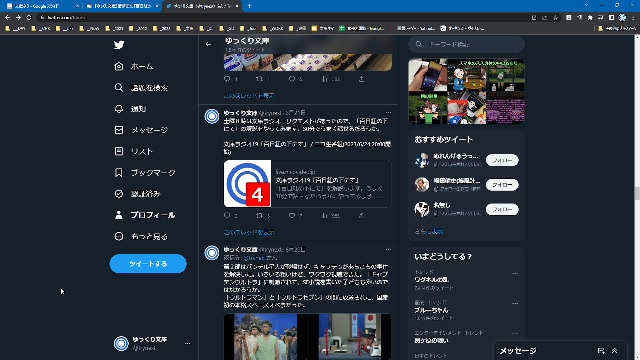Reply to the tweet with the cropped photo
Screen dimensions: 640x360
click(x=227, y=79)
